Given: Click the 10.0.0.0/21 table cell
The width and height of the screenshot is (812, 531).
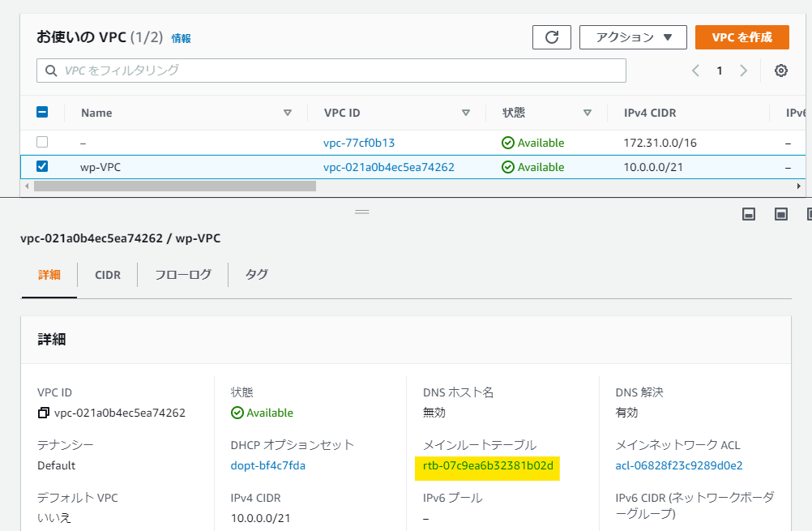Looking at the screenshot, I should (x=653, y=167).
